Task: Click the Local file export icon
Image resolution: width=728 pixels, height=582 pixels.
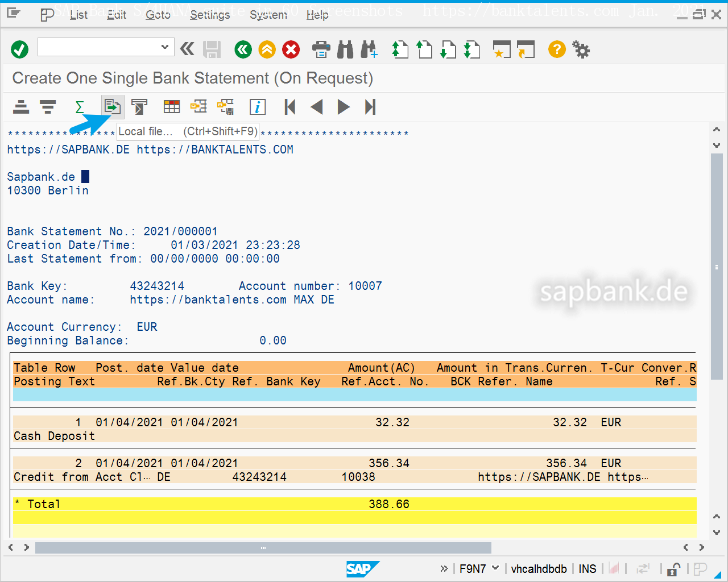Action: pos(113,106)
